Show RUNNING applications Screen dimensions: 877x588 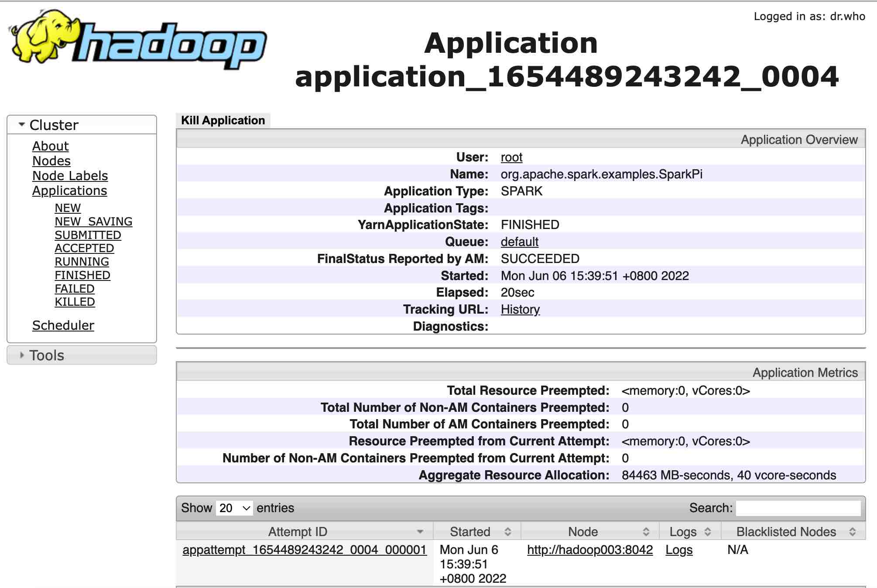82,262
